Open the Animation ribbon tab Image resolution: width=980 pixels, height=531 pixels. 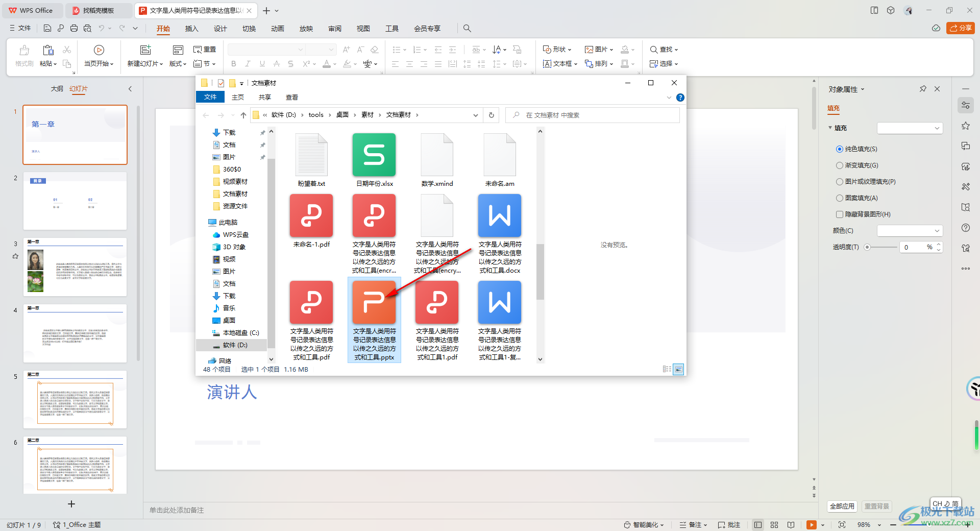[277, 29]
